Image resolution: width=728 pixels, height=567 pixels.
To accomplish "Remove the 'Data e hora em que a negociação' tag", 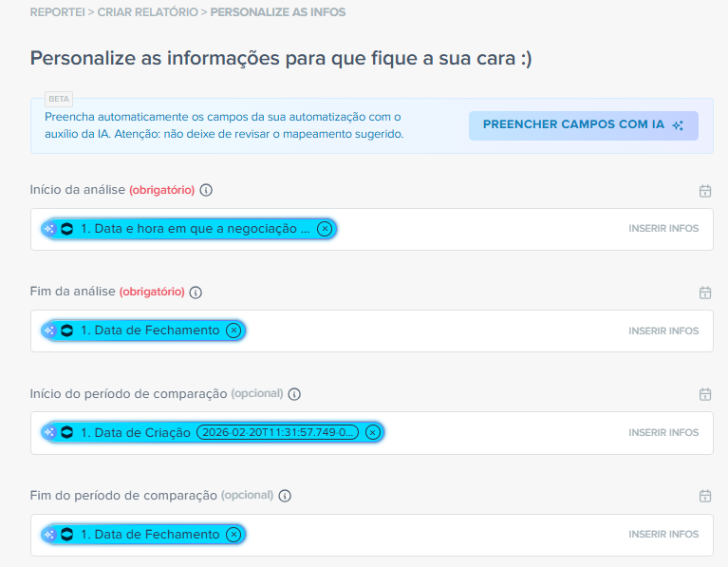I will 325,229.
